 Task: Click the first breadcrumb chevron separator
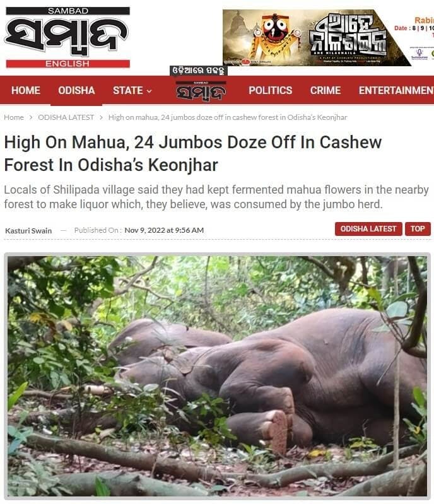(x=31, y=118)
